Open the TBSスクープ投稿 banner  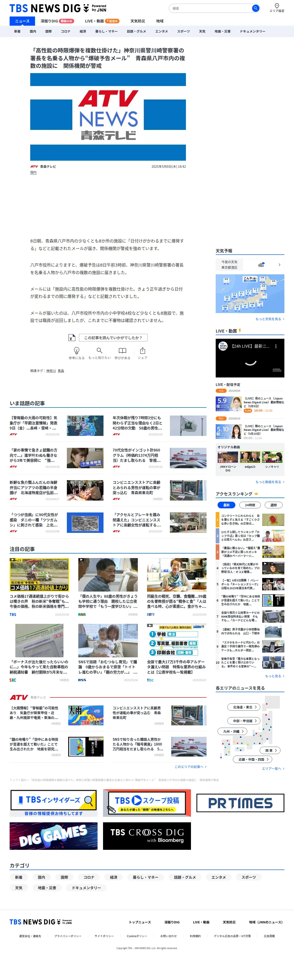tap(147, 803)
